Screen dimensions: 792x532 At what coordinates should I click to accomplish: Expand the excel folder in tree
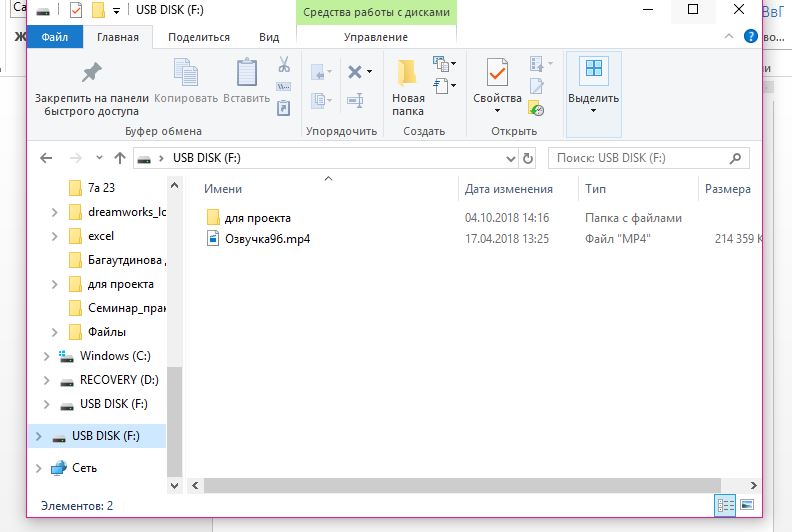coord(55,236)
